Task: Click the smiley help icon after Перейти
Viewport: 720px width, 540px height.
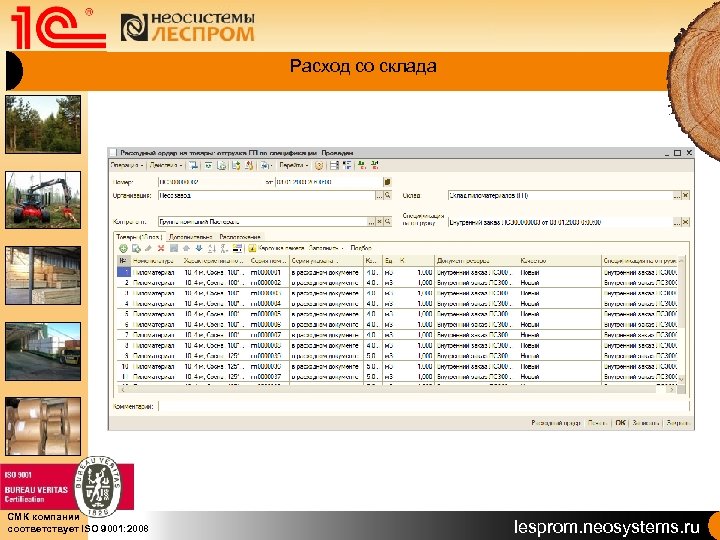Action: (319, 165)
